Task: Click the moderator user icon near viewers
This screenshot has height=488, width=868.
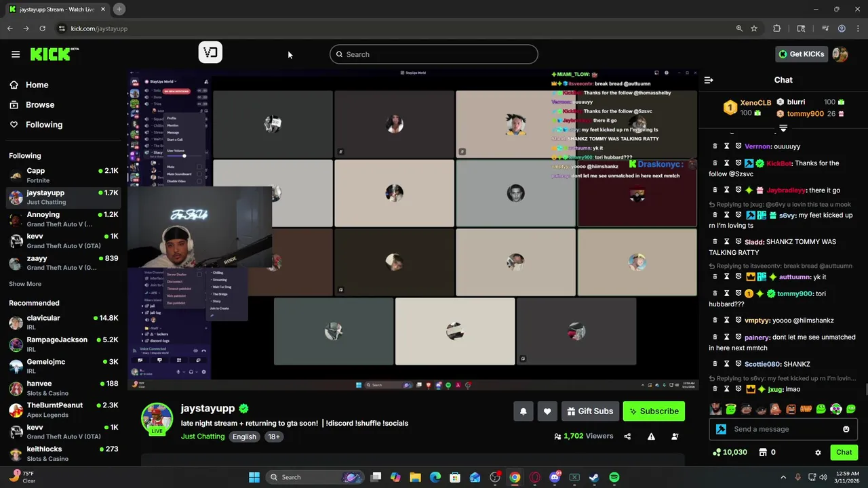Action: (x=675, y=436)
